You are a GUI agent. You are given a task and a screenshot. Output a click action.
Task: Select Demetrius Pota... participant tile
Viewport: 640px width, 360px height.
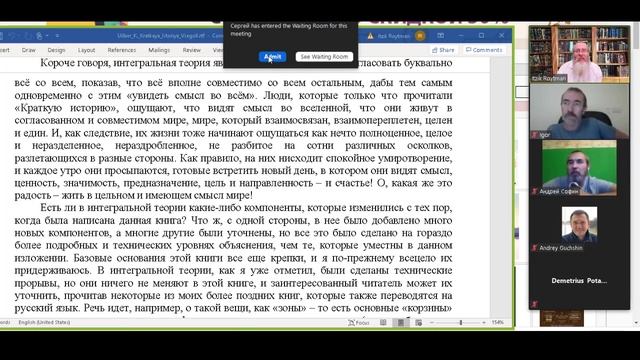(579, 281)
